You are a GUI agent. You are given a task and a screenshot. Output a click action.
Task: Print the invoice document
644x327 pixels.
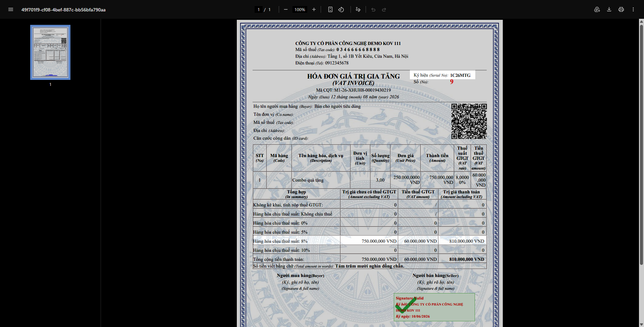point(621,9)
